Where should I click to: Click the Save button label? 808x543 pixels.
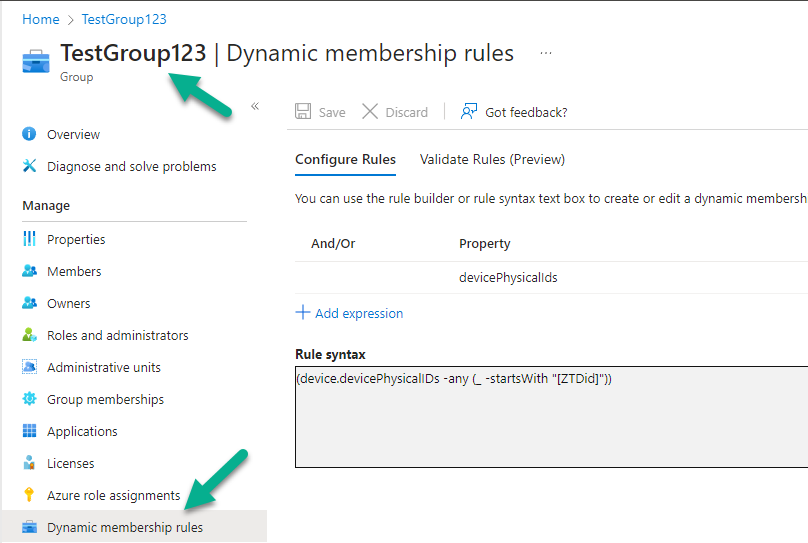[332, 112]
